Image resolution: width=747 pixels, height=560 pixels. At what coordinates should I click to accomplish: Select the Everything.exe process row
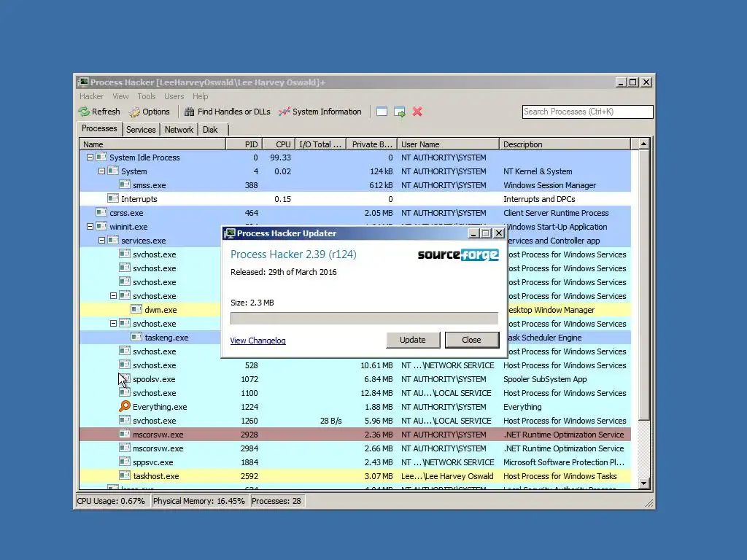(x=355, y=407)
